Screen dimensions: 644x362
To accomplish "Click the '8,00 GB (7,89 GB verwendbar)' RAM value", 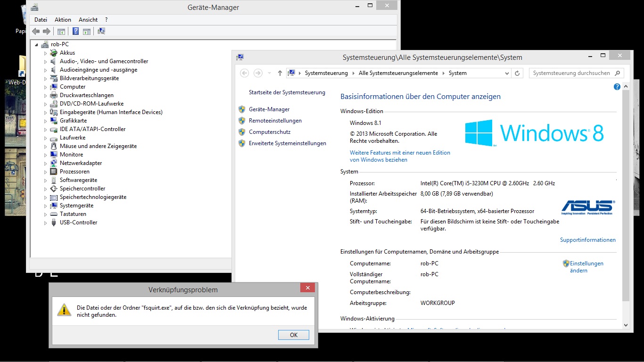I will 457,194.
